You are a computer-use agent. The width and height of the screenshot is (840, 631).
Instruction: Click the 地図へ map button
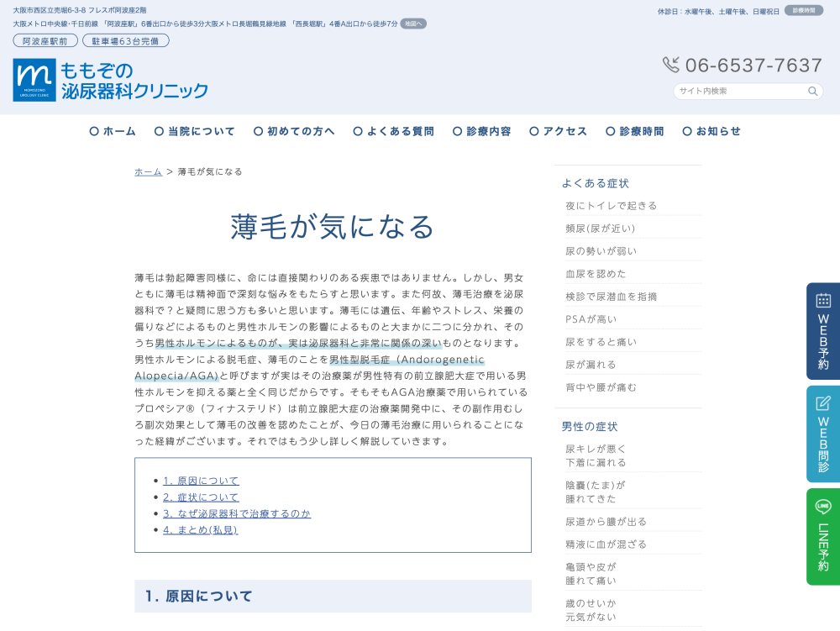click(x=412, y=24)
